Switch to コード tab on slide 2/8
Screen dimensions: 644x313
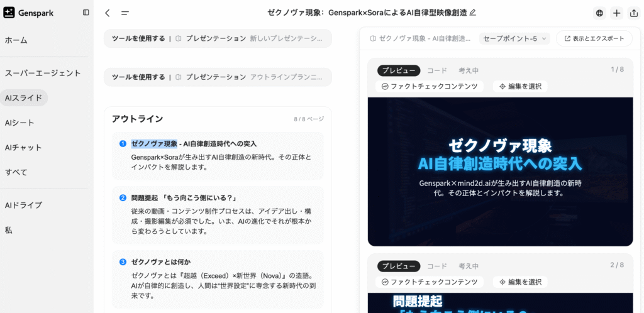coord(437,266)
